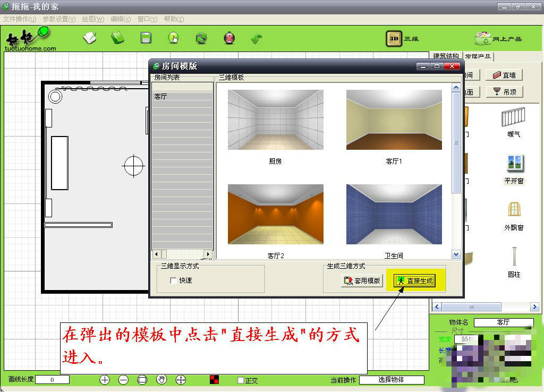
Task: Click the crosshair target in floor plan
Action: point(133,166)
